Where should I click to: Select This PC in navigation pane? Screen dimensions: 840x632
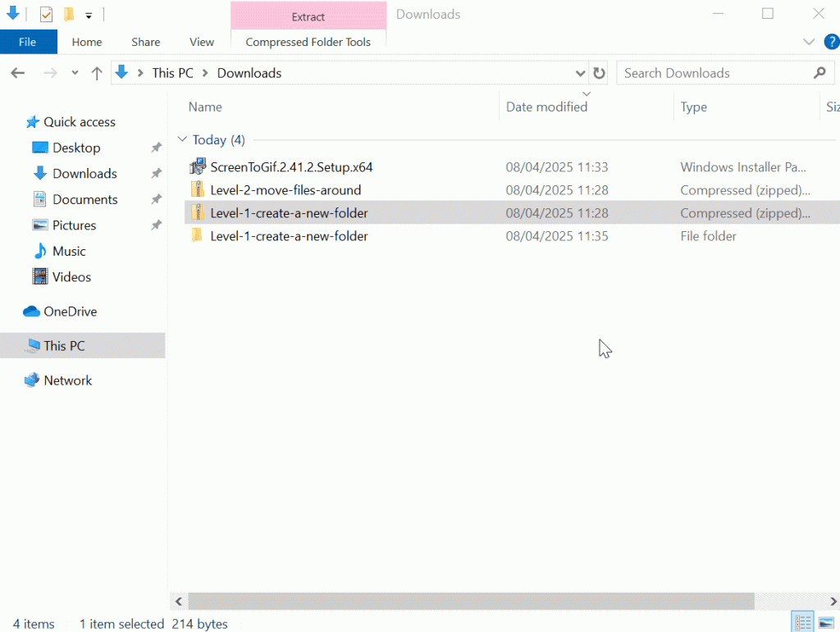coord(64,346)
